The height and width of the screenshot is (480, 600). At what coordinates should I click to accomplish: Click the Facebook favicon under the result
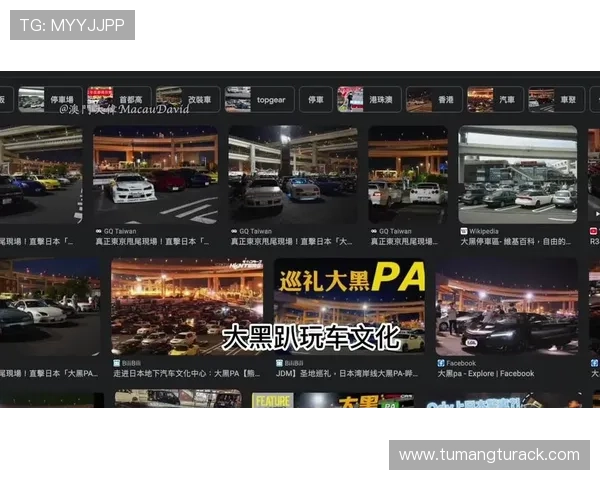coord(441,363)
